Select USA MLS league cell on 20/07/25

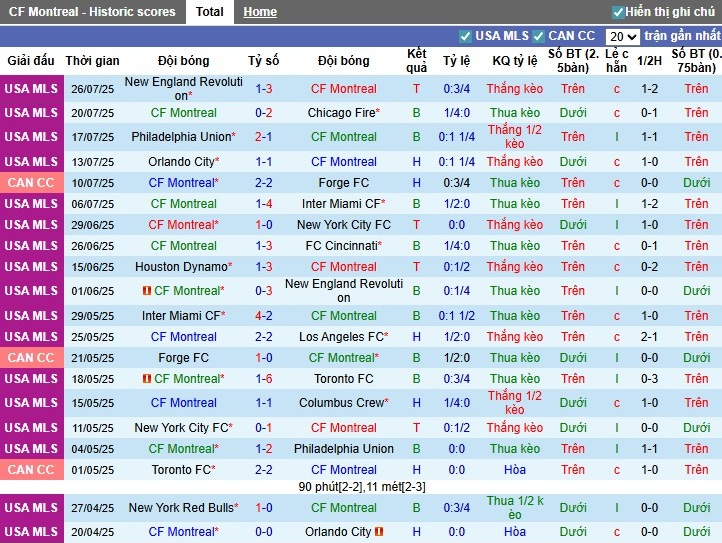32,113
